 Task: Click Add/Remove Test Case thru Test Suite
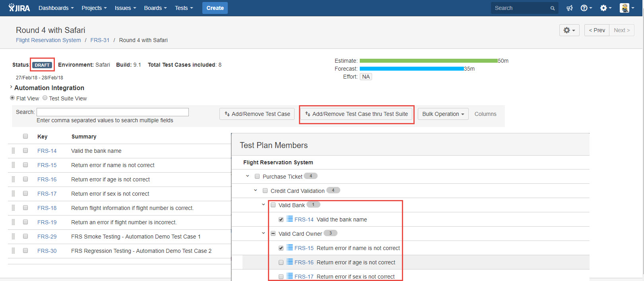[x=356, y=114]
